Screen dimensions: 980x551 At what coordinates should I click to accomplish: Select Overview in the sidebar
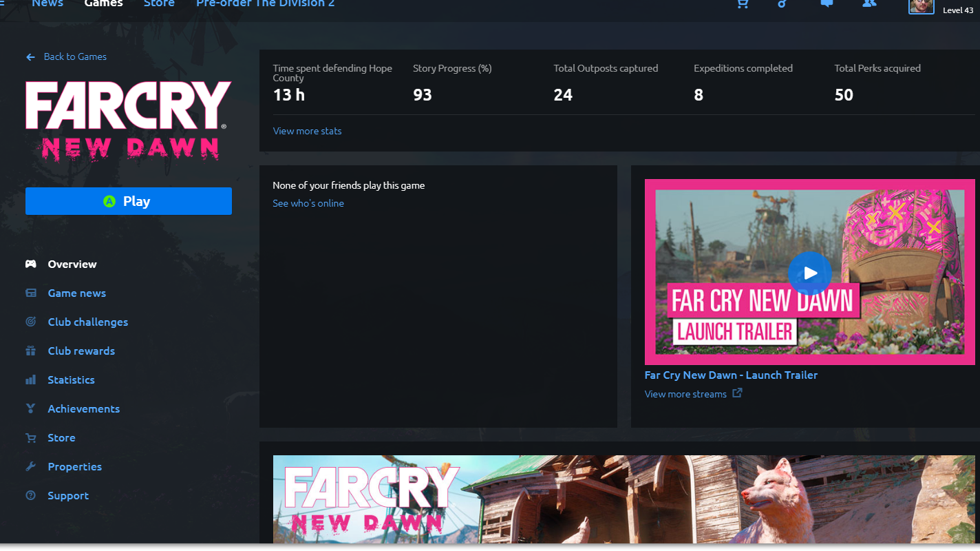pos(72,264)
